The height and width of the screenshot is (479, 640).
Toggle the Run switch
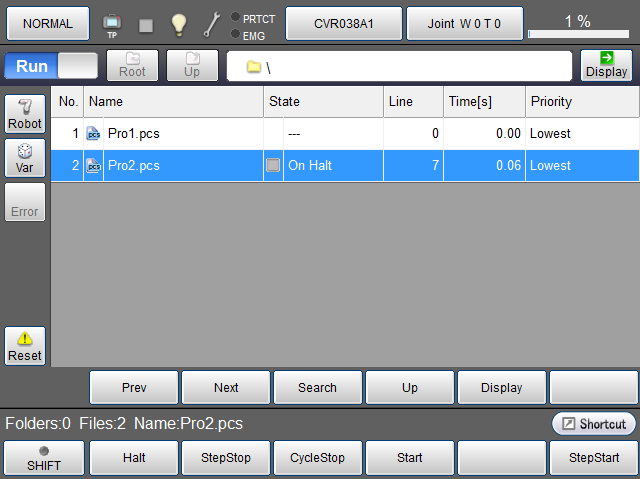pyautogui.click(x=51, y=66)
